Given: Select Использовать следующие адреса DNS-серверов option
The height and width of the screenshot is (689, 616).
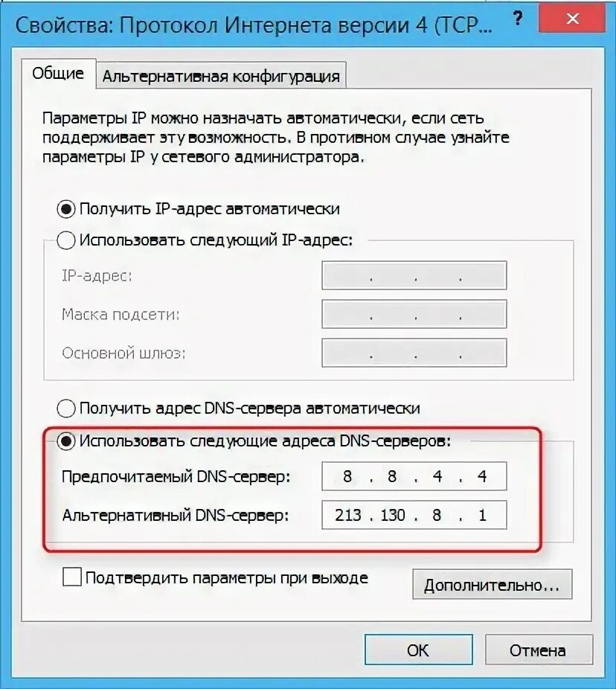Looking at the screenshot, I should (x=66, y=441).
